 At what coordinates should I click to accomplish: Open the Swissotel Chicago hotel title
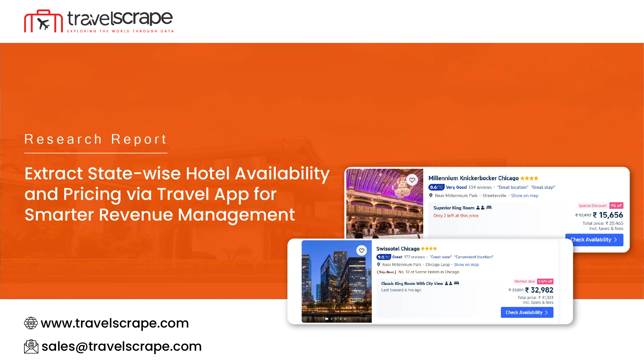point(398,249)
